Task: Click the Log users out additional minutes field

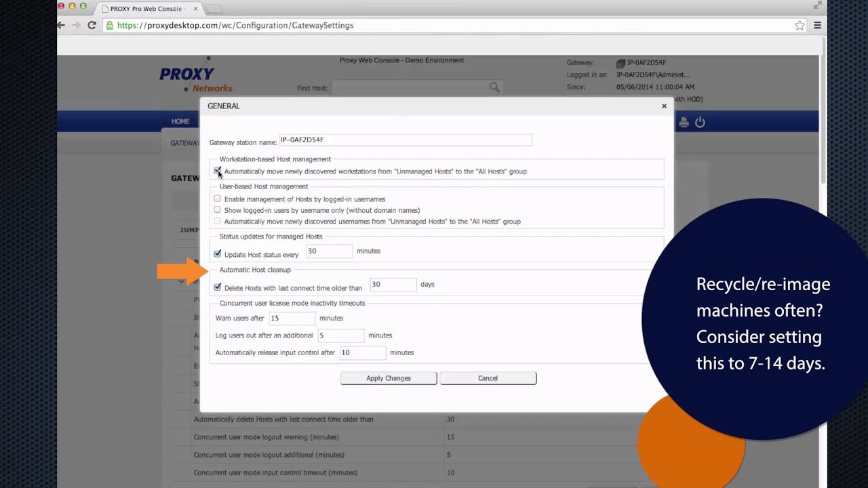Action: (341, 335)
